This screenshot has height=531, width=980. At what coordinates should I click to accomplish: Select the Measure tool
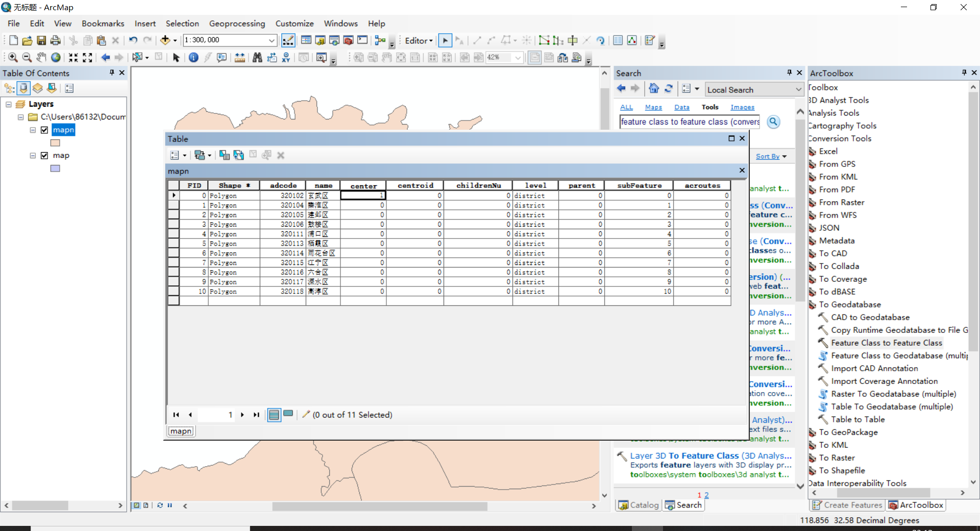[240, 58]
